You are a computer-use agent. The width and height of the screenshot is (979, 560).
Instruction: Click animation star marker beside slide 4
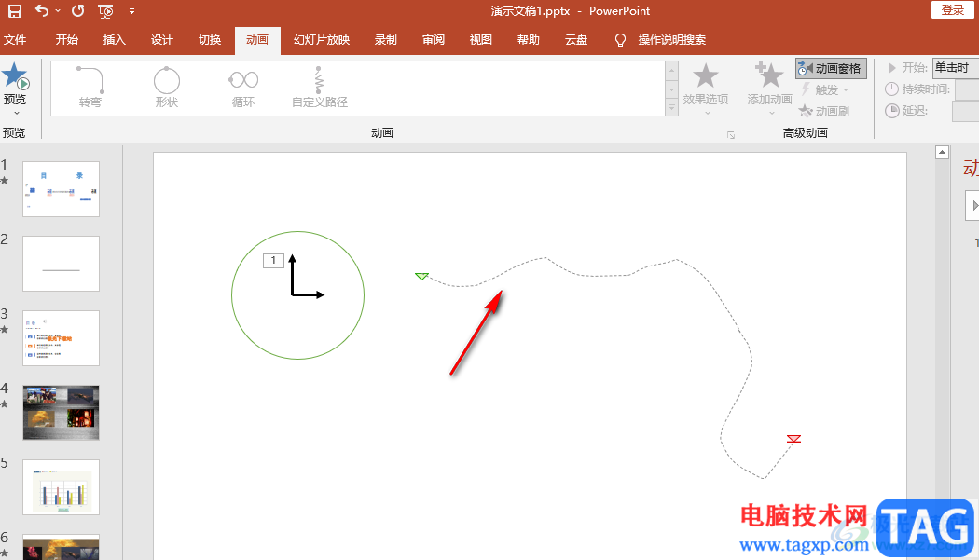point(5,403)
